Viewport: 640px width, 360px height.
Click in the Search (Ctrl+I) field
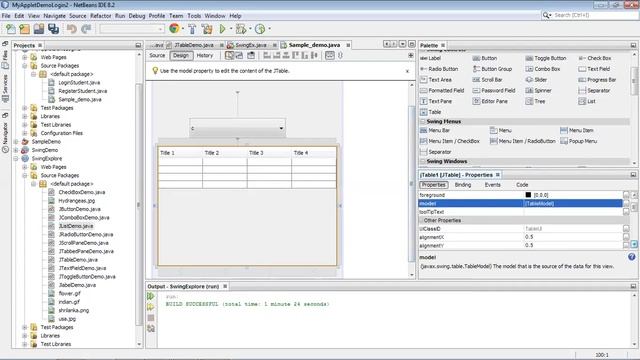click(x=589, y=15)
